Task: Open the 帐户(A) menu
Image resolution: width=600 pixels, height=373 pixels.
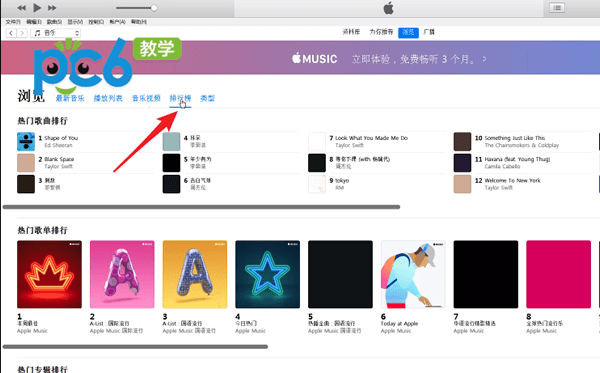Action: click(x=117, y=22)
